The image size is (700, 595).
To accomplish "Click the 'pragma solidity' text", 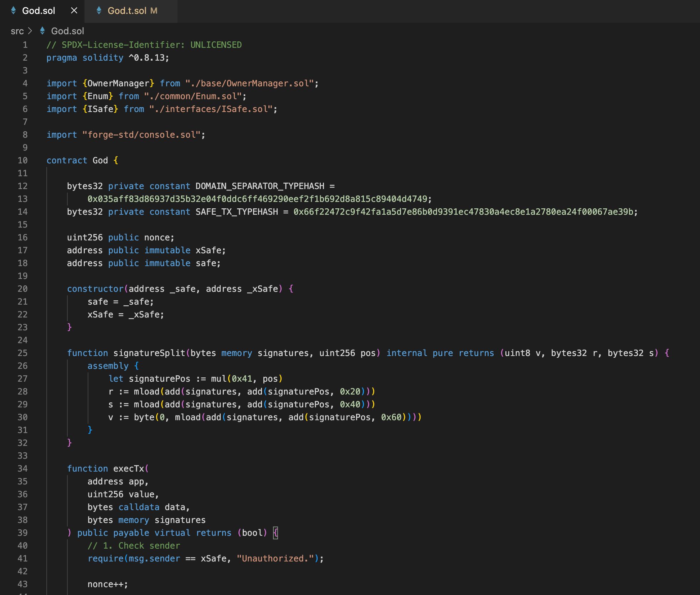I will [x=85, y=58].
